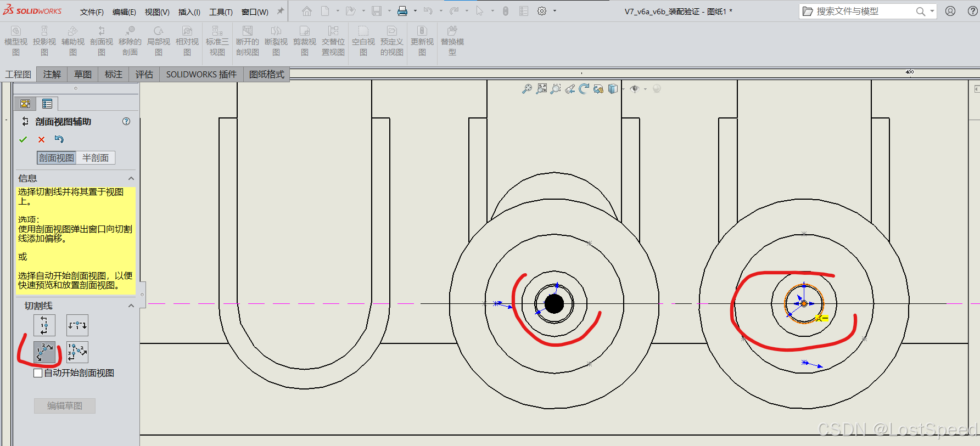
Task: Cancel with the red X
Action: (x=41, y=139)
